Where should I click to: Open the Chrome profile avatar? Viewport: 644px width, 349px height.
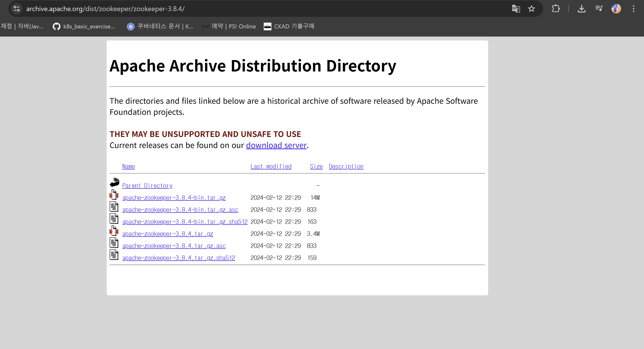coord(616,9)
